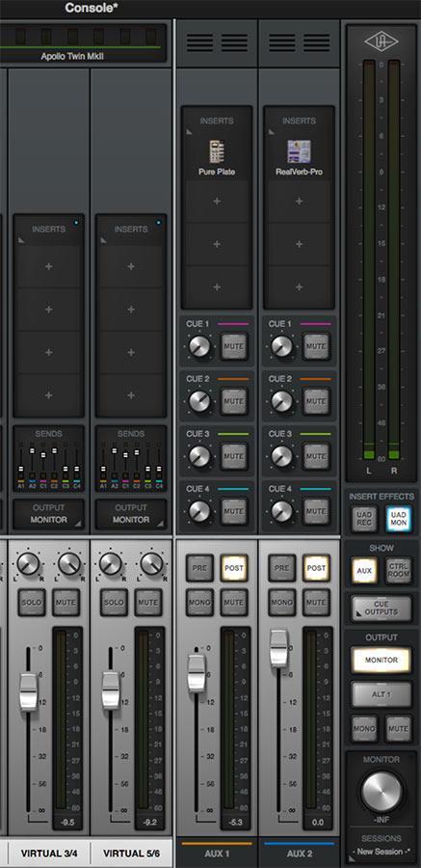Click the VIRTUAL 3/4 volume fader
The height and width of the screenshot is (868, 421).
pyautogui.click(x=28, y=692)
